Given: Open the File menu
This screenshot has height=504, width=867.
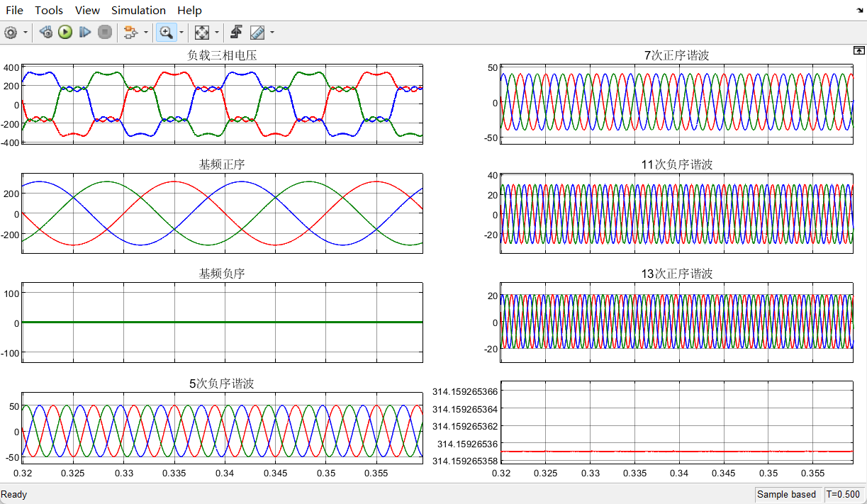Looking at the screenshot, I should [x=14, y=10].
